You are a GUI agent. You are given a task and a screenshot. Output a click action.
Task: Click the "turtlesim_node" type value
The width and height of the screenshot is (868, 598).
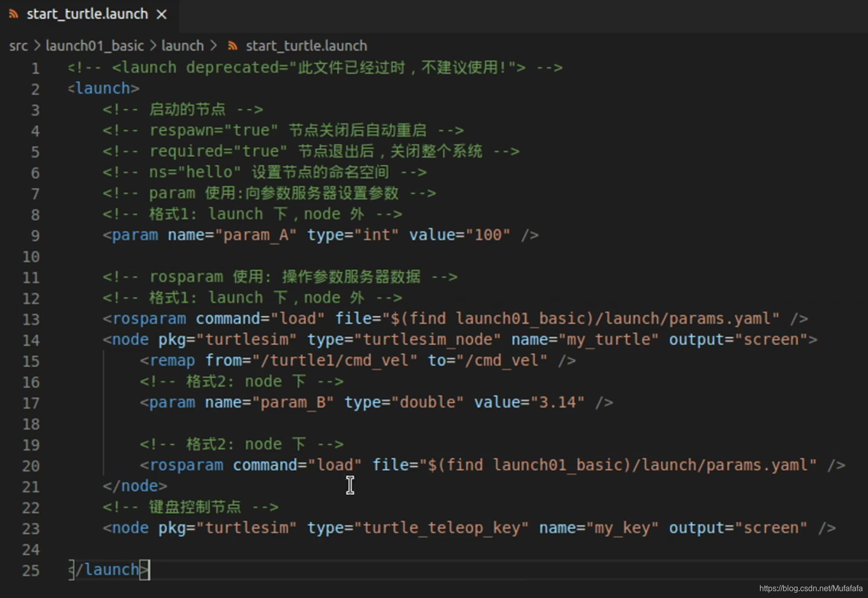[x=427, y=340]
